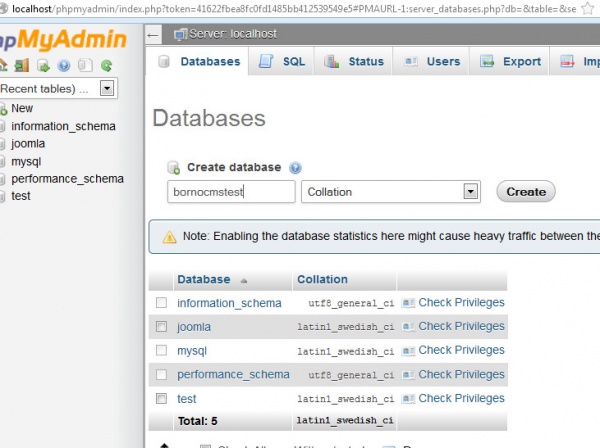Click the phpMyAdmin logo
The width and height of the screenshot is (600, 448).
click(63, 39)
